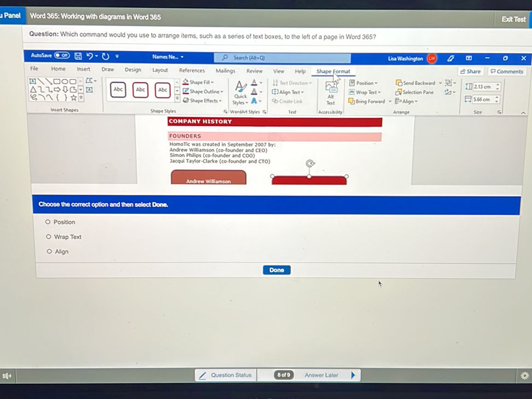Open the Insert ribbon tab
This screenshot has width=532, height=399.
83,70
